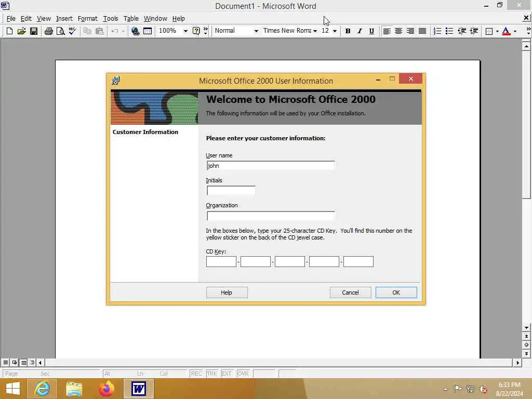Open the 100% zoom dropdown
532x399 pixels.
pyautogui.click(x=185, y=31)
